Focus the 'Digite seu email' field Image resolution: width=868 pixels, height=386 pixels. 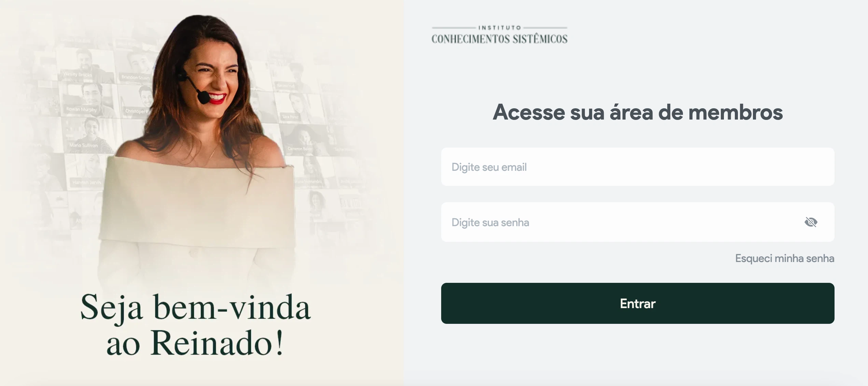[638, 167]
